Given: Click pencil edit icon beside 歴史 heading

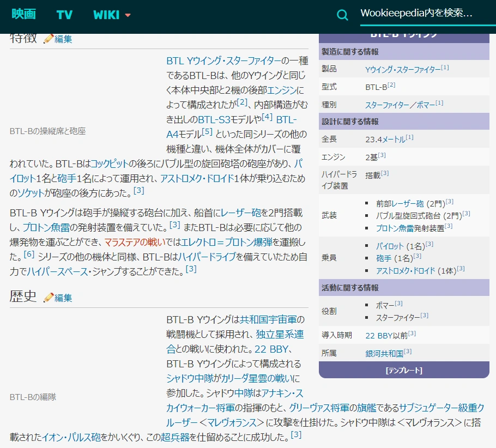Looking at the screenshot, I should coord(49,298).
